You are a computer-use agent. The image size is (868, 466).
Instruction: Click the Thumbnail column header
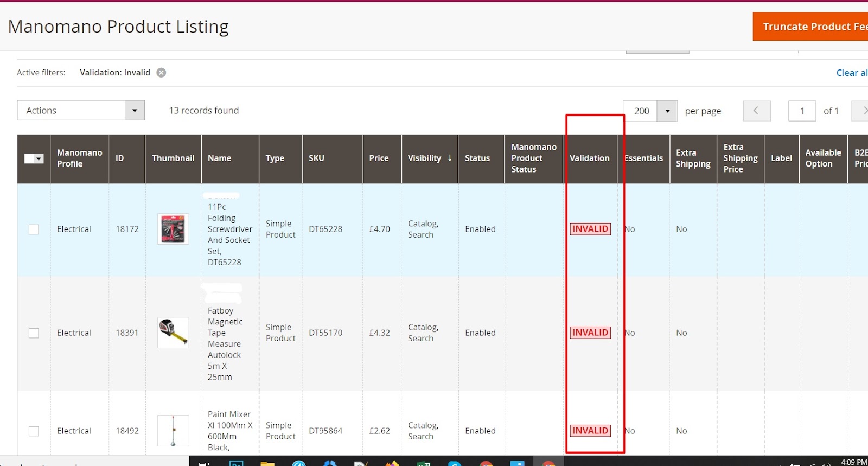(x=173, y=158)
